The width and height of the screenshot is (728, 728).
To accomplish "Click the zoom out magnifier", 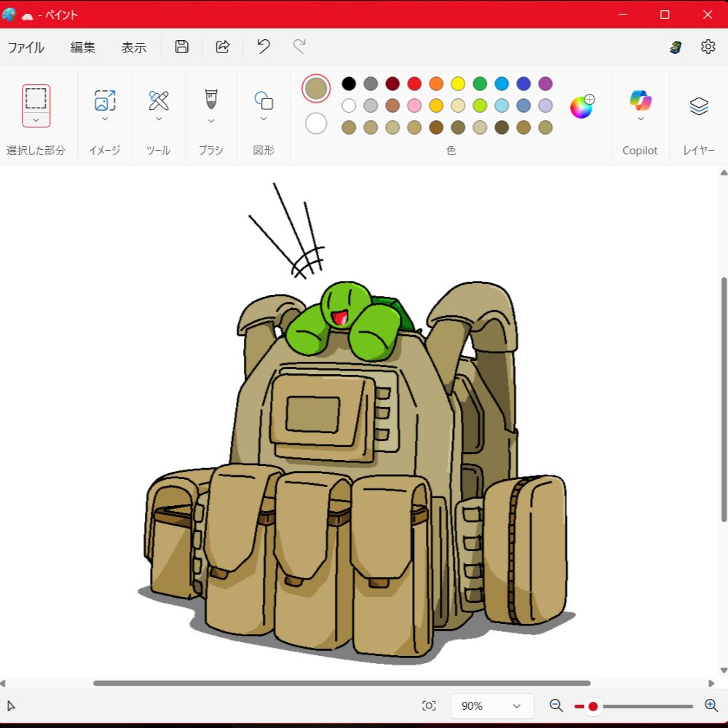I will (555, 705).
